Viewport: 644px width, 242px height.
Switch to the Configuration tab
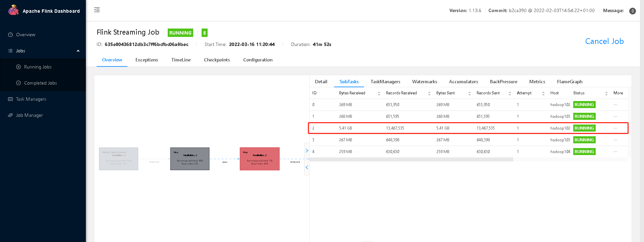(258, 60)
